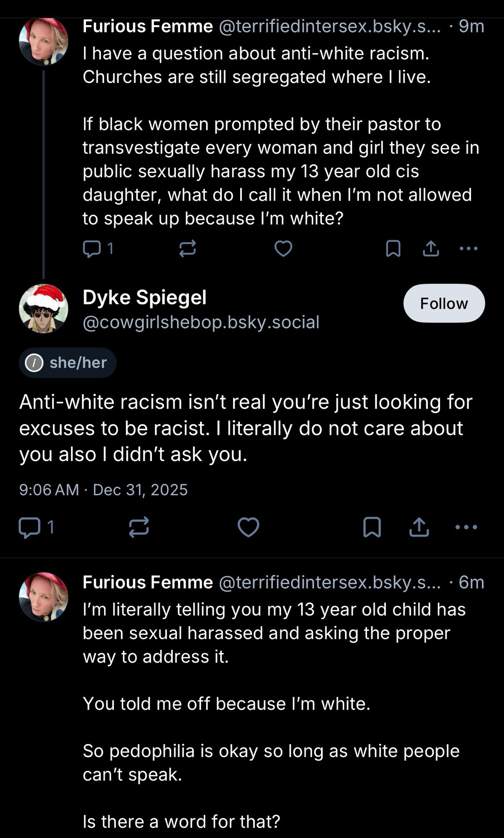Like Dyke Spiegel's post
The height and width of the screenshot is (838, 504).
tap(248, 527)
